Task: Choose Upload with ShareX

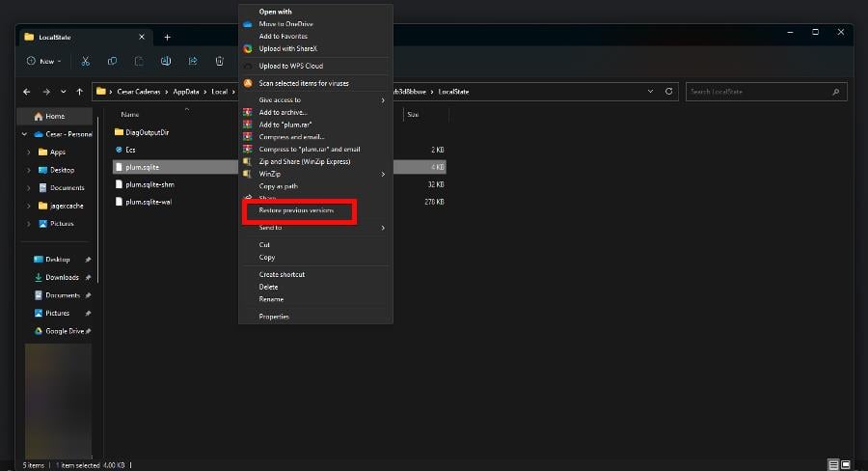Action: [x=315, y=49]
